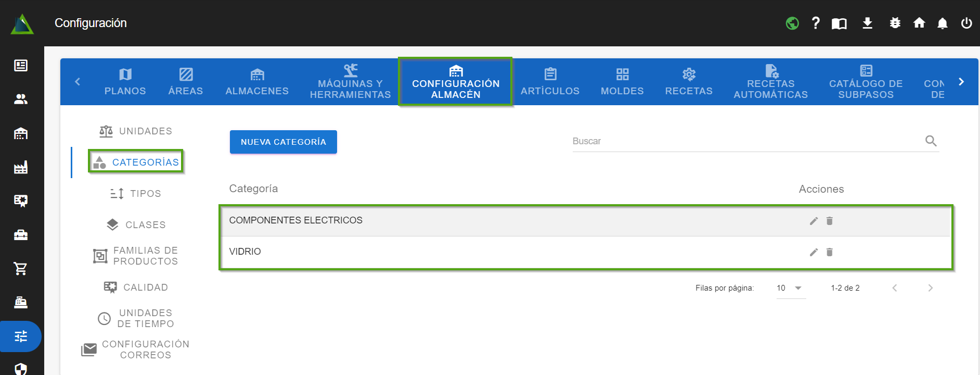The width and height of the screenshot is (980, 375).
Task: Open the shopping cart sidebar icon
Action: [21, 269]
